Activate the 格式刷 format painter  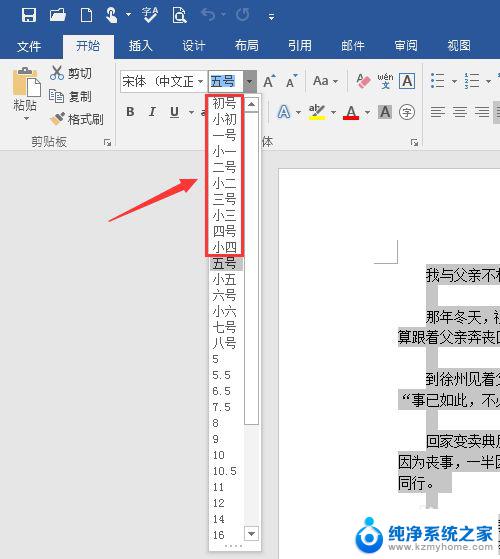point(77,119)
